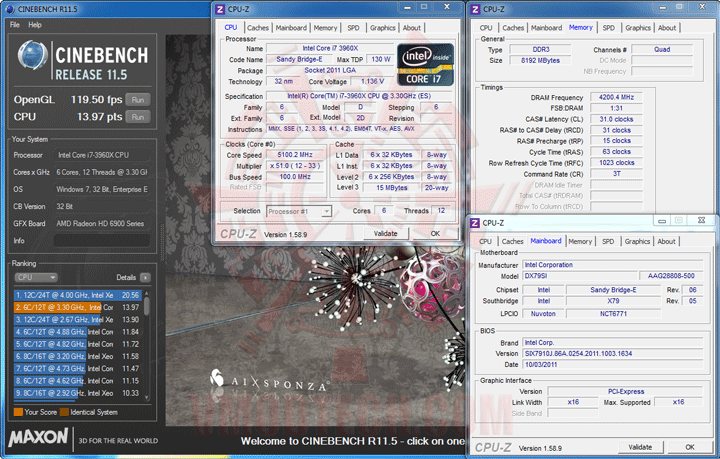
Task: Click the BIOS Version string field
Action: (x=613, y=354)
